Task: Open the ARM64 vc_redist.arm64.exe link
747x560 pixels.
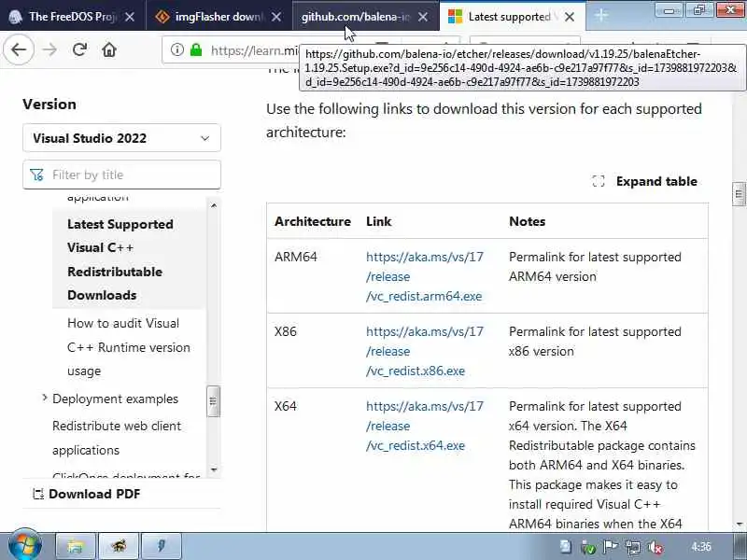Action: pos(425,276)
